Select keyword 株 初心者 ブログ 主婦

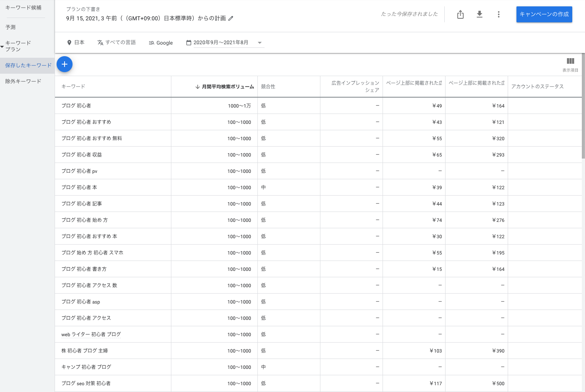tap(84, 351)
